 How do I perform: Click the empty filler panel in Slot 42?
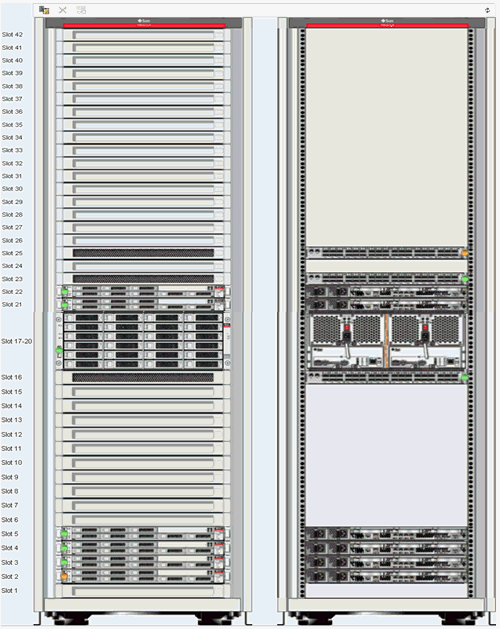tap(143, 35)
